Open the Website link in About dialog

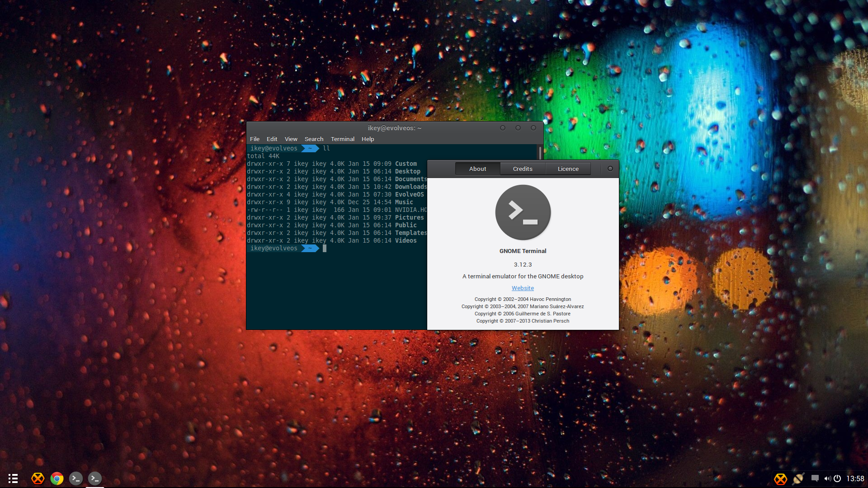[523, 288]
